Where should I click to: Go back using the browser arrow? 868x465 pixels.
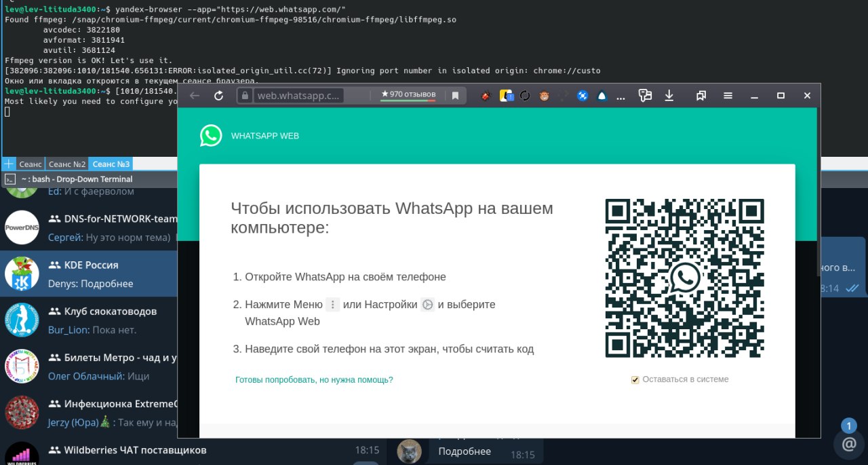pyautogui.click(x=195, y=96)
